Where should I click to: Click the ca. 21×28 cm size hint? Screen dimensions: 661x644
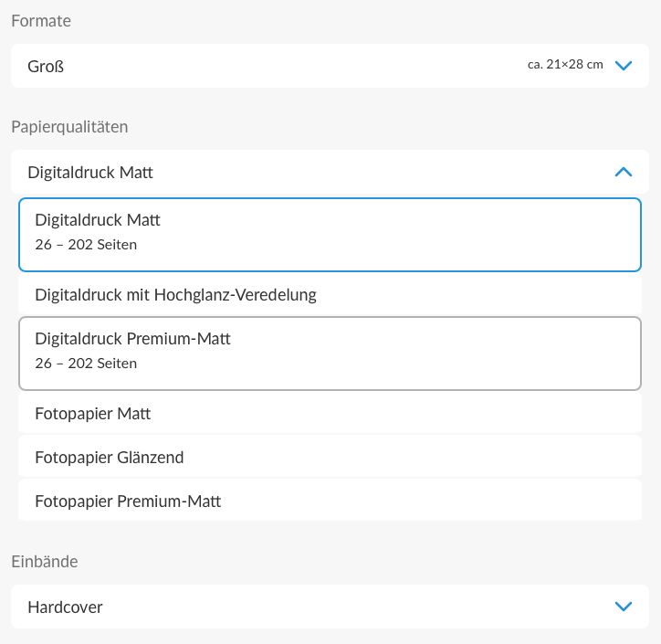(x=565, y=65)
